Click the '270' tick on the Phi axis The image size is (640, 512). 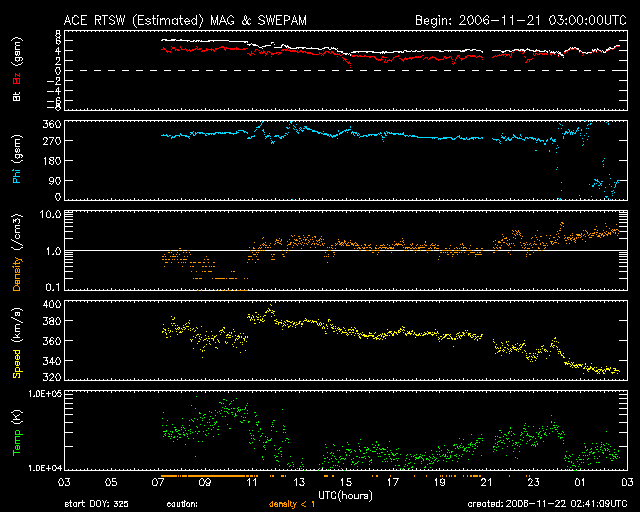[52, 141]
